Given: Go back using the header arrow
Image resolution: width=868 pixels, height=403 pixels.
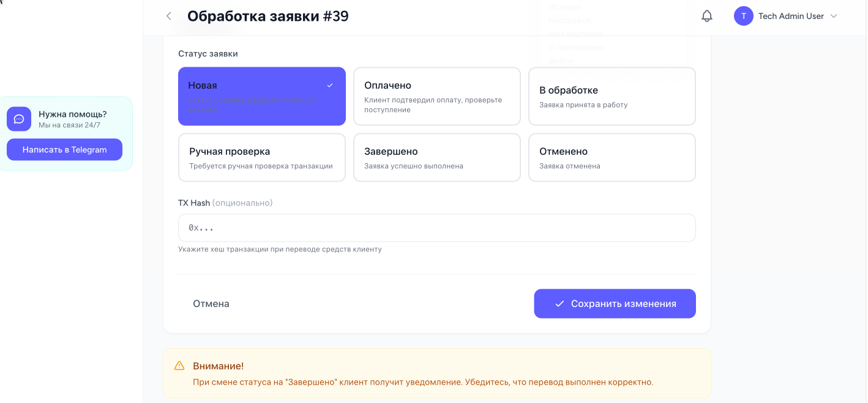Looking at the screenshot, I should pyautogui.click(x=169, y=17).
